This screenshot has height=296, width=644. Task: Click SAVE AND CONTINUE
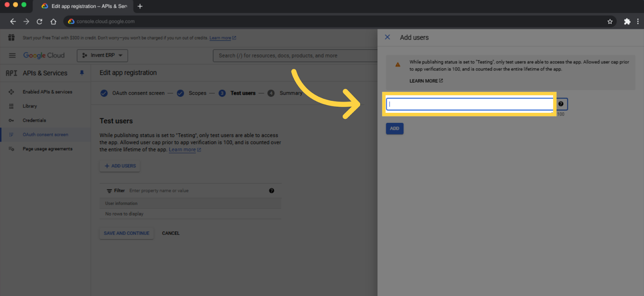[126, 233]
